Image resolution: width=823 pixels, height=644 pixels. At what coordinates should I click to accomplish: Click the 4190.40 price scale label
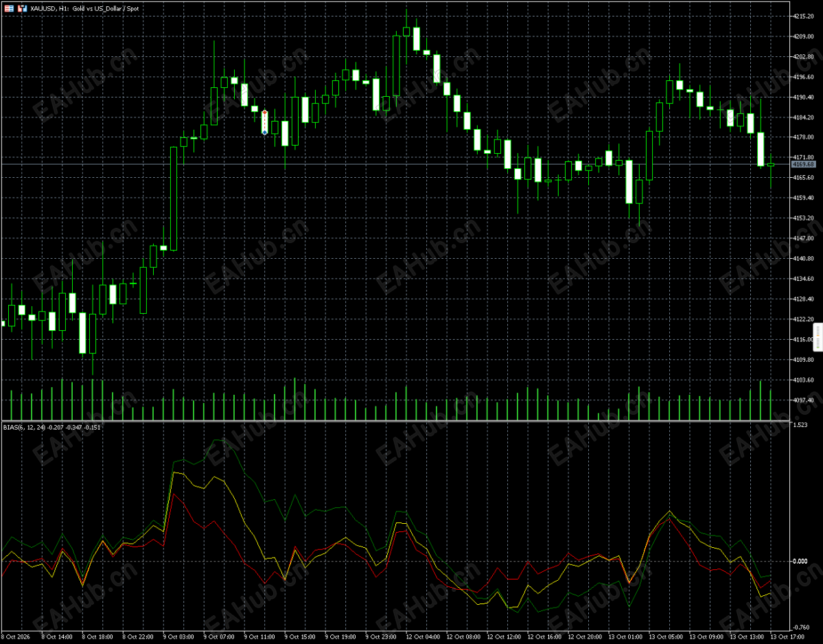[x=804, y=97]
